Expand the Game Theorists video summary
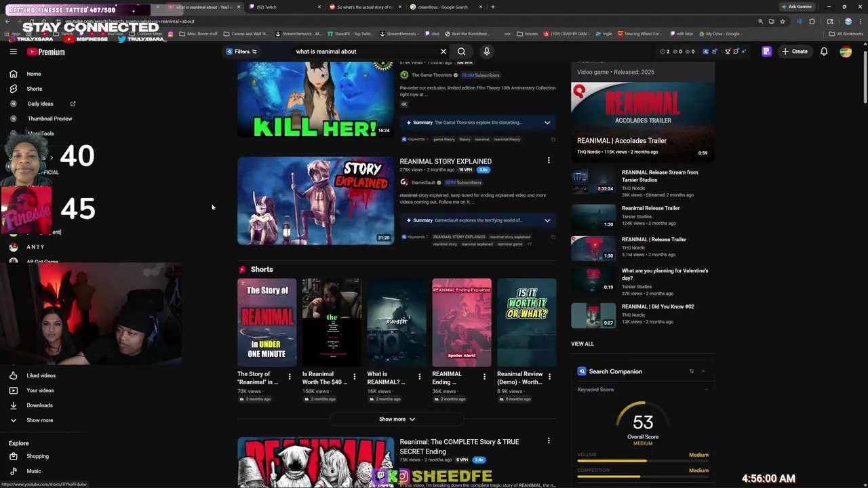 [547, 123]
